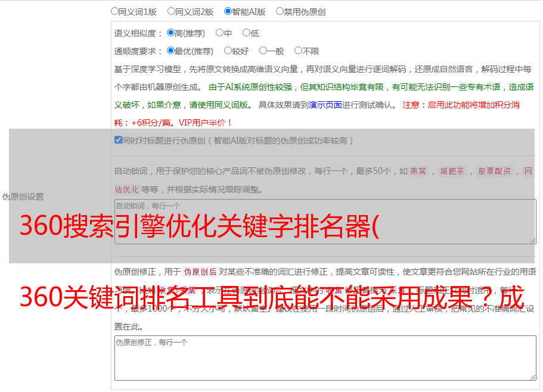This screenshot has width=543, height=392.
Task: Click into the 伪原创修正 text area
Action: coord(325,358)
